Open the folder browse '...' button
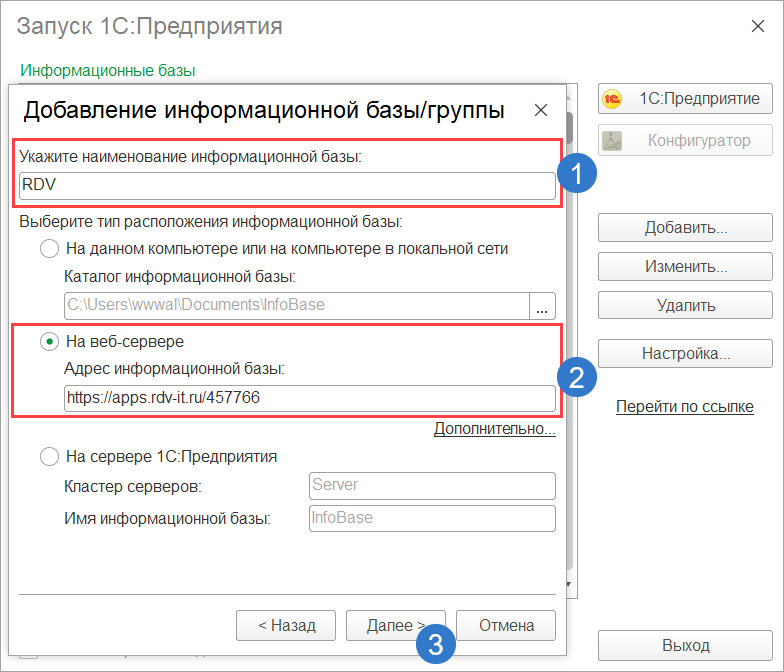 (542, 306)
